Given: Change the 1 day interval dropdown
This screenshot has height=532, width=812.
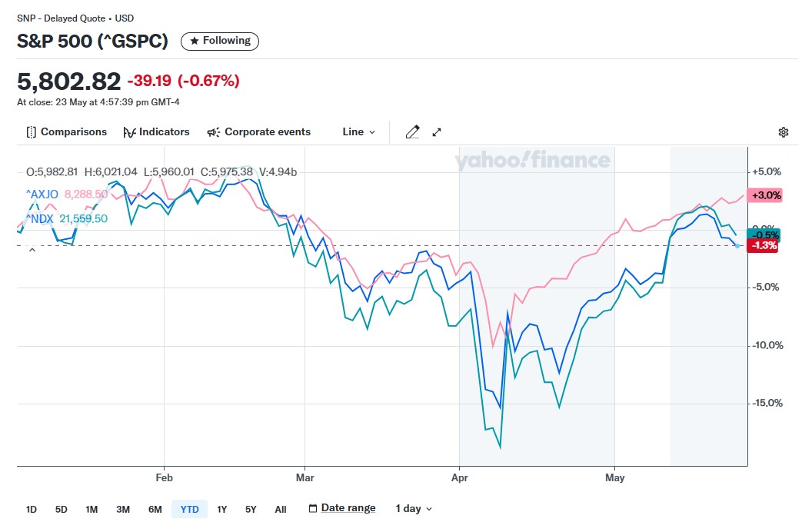Looking at the screenshot, I should tap(414, 509).
